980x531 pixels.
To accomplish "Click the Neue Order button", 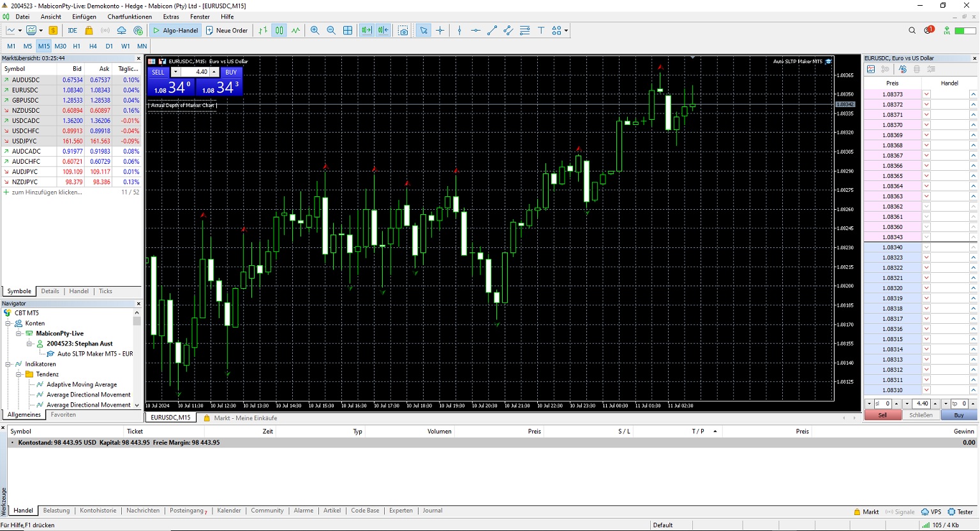I will [226, 31].
